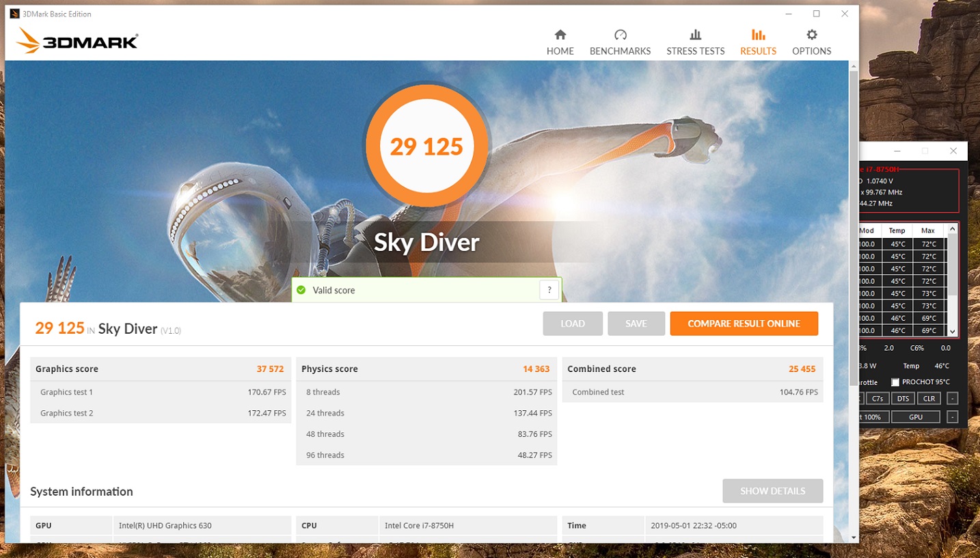Click the minus button beside CLR
This screenshot has height=558, width=980.
952,399
